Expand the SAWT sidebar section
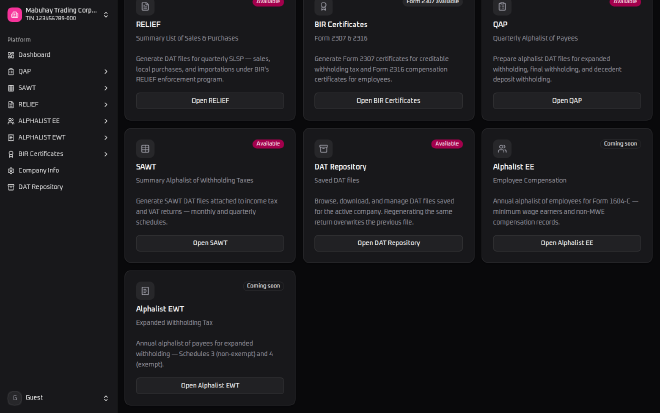 106,88
